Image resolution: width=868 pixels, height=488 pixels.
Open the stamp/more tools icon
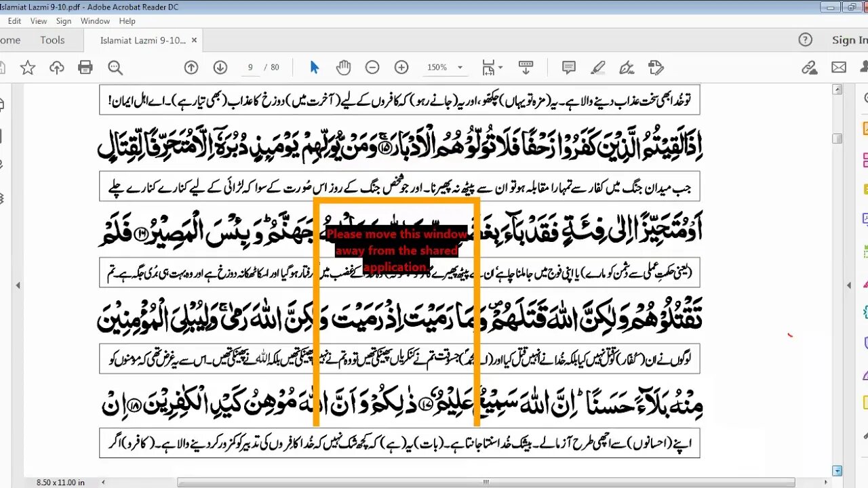655,67
